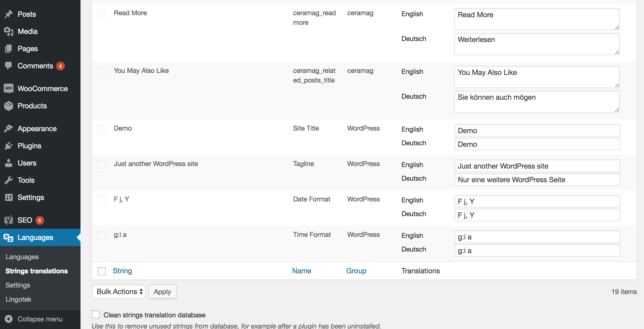Open the Bulk Actions dropdown
Image resolution: width=644 pixels, height=329 pixels.
(119, 292)
